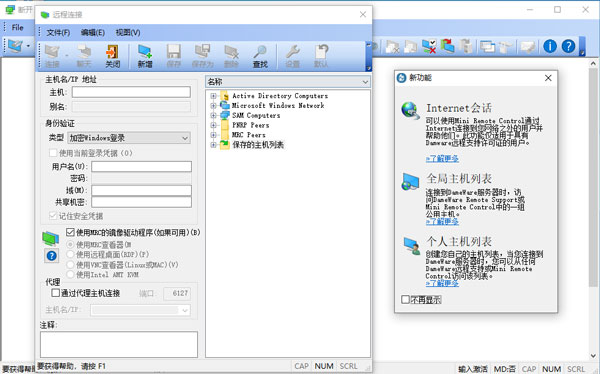Click the 域(M) domain input field

coord(141,190)
